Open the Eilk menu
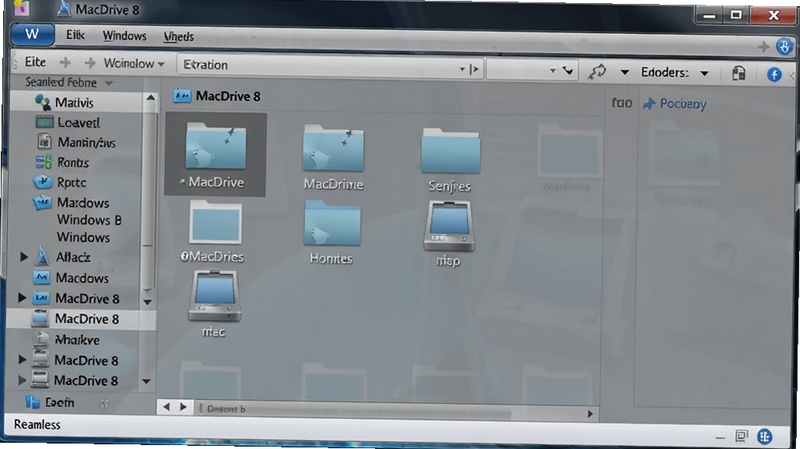800x449 pixels. coord(75,35)
